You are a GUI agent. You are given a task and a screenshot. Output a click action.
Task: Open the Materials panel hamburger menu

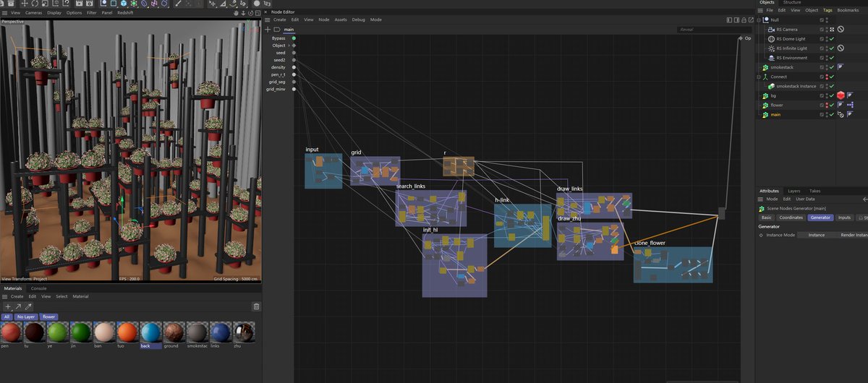[x=5, y=296]
